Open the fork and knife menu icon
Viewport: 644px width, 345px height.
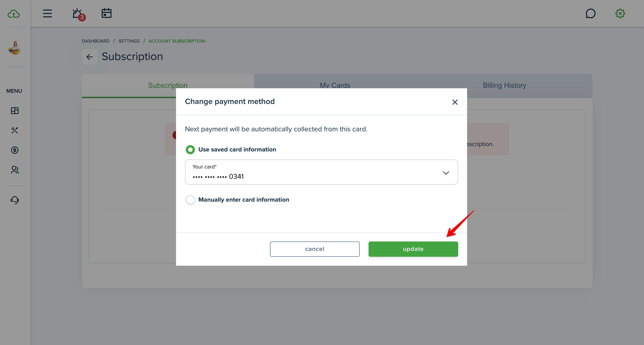point(15,130)
